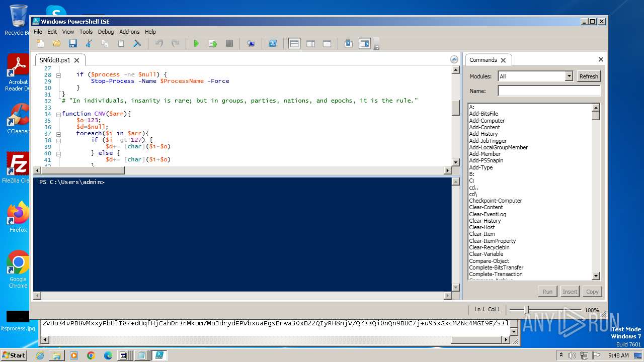Select Compare-Object command
644x362 pixels.
click(489, 261)
